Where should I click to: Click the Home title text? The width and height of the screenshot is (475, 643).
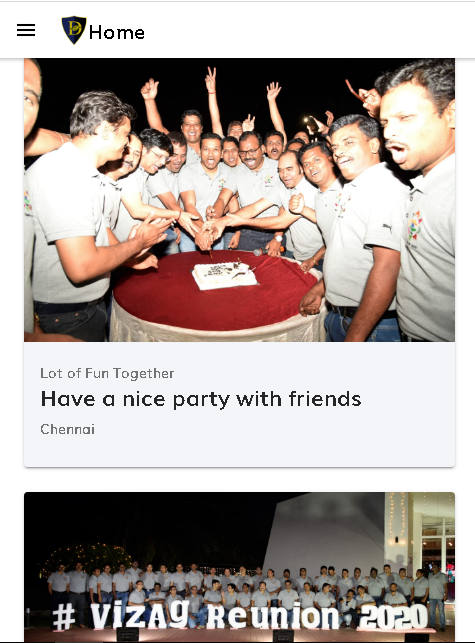click(117, 32)
